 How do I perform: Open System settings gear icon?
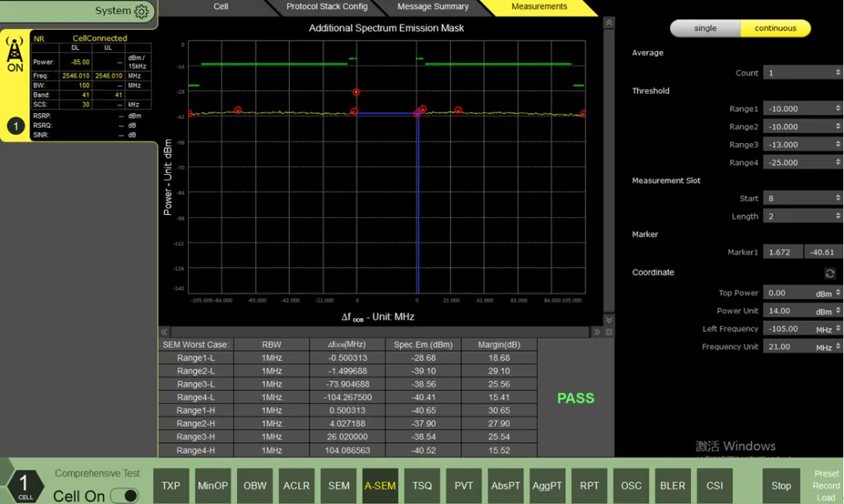(141, 11)
